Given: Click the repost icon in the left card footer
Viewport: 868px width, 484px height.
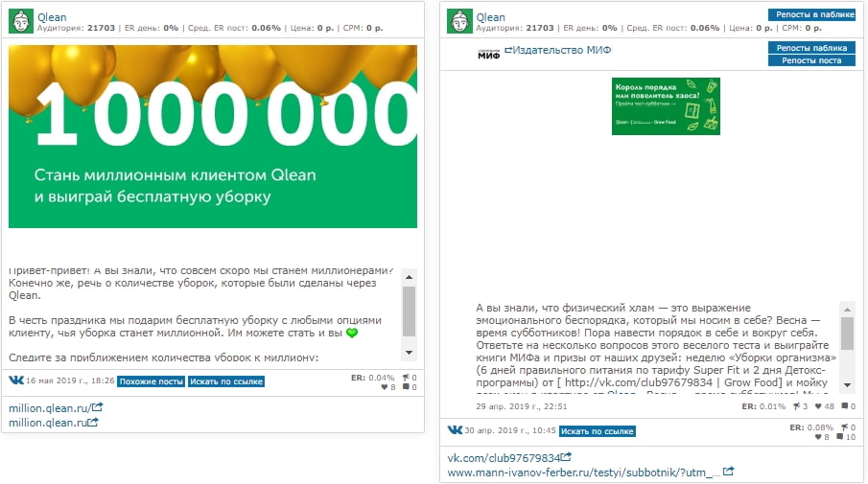Looking at the screenshot, I should pos(406,378).
